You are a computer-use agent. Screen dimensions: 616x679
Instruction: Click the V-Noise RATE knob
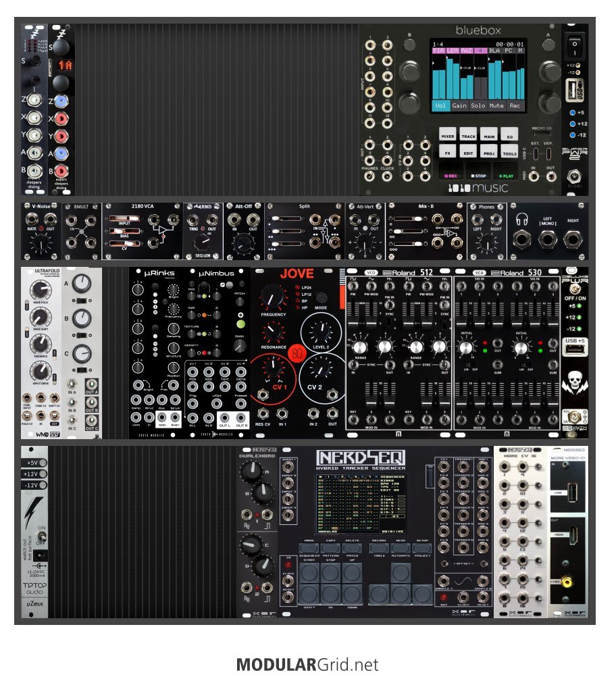41,243
